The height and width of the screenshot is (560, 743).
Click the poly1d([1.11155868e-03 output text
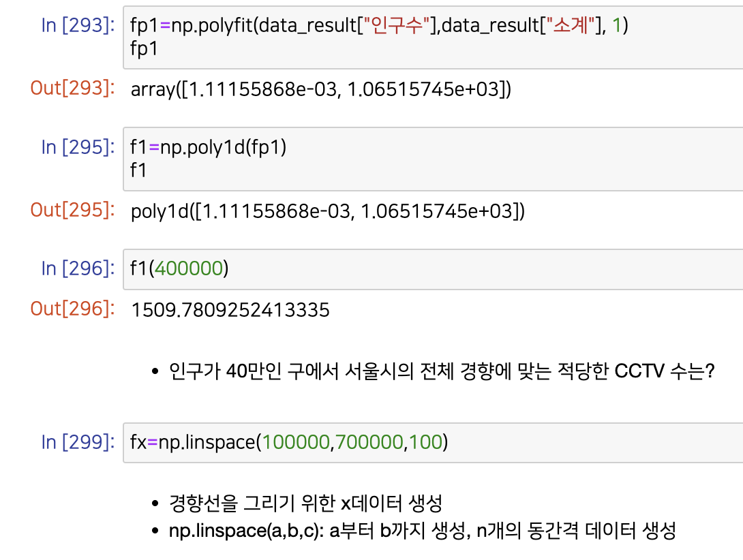click(x=328, y=211)
